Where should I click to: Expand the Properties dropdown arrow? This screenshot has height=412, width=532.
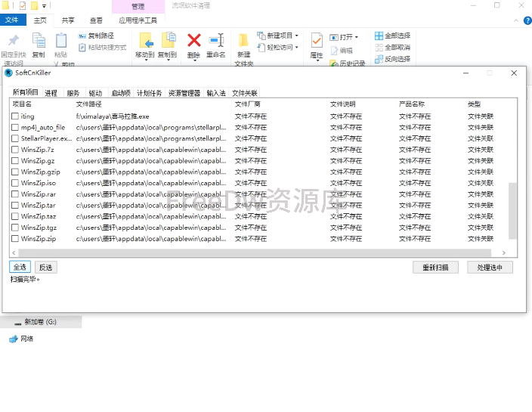tap(317, 60)
